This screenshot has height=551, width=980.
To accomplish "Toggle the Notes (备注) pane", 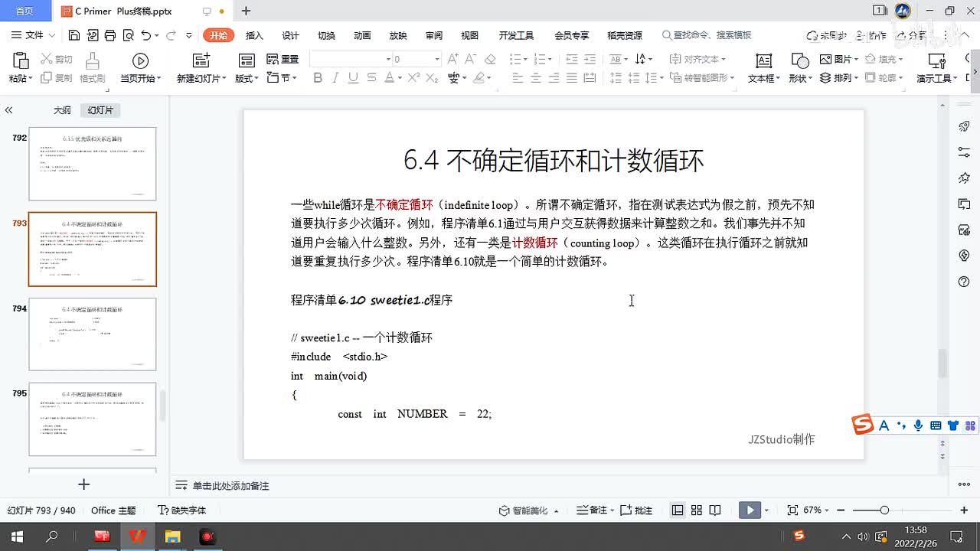I will (x=592, y=510).
